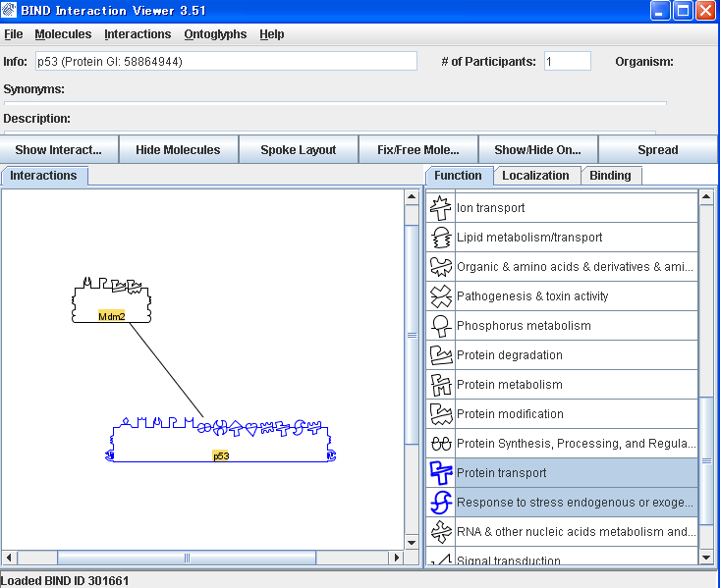Select the 'Protein degradation' row text
The width and height of the screenshot is (720, 588).
510,354
